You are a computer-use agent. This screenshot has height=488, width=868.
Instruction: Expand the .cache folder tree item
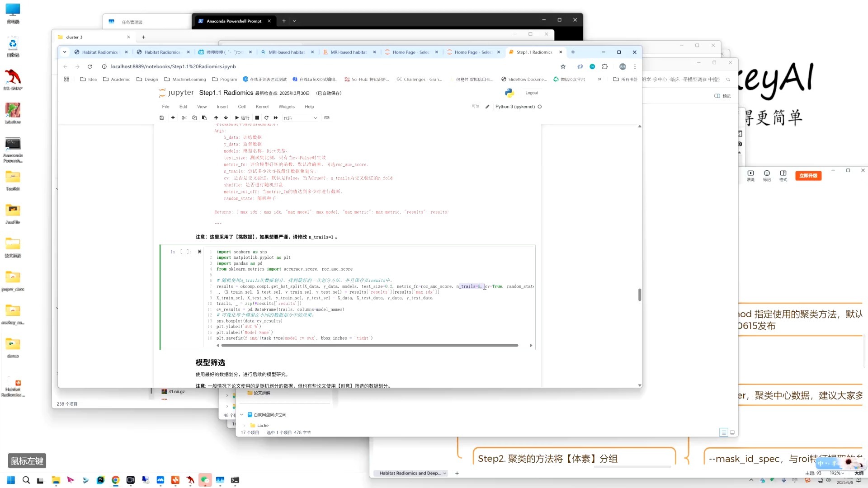point(245,425)
